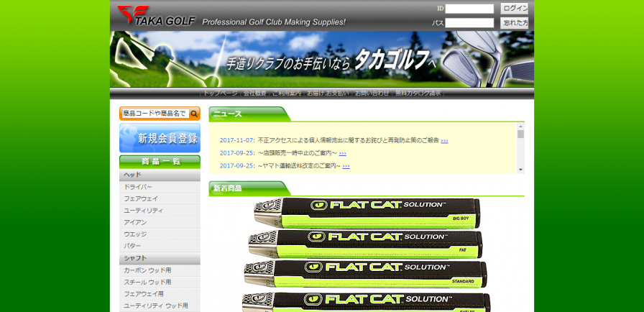Click the TAKA GOLF logo

(x=156, y=16)
